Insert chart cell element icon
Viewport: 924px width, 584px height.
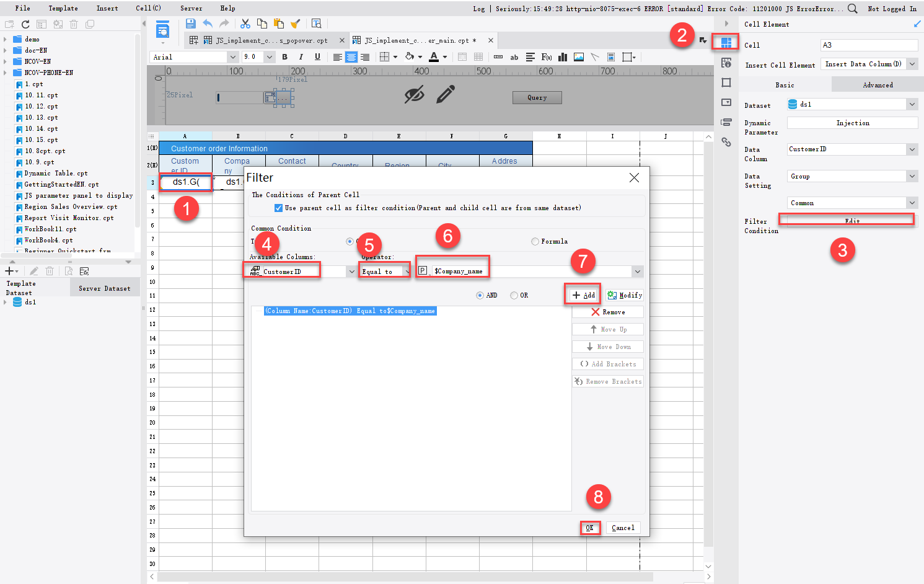(x=563, y=57)
